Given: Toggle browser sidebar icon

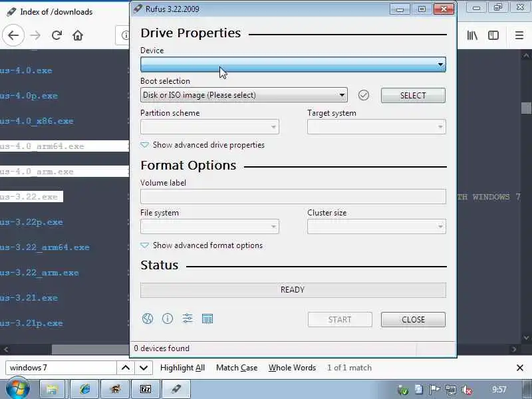Looking at the screenshot, I should tap(493, 35).
